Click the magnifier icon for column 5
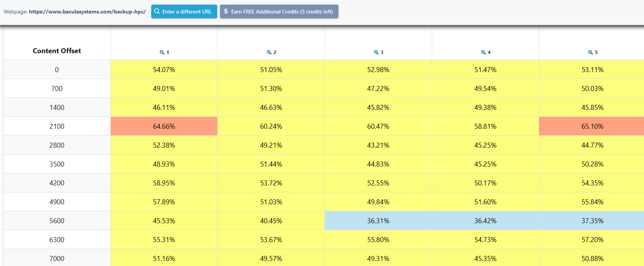The image size is (644, 266). tap(590, 52)
